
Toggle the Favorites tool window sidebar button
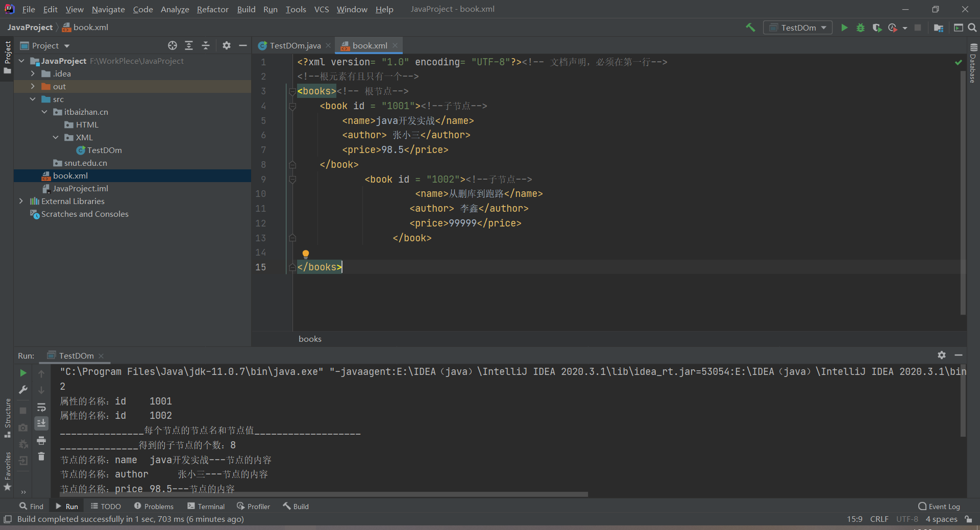point(7,471)
